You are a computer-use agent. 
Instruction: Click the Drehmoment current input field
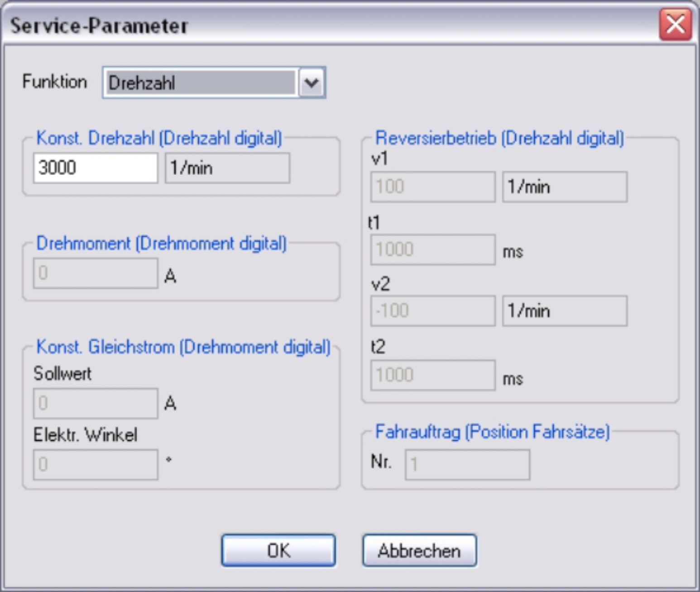click(x=95, y=273)
